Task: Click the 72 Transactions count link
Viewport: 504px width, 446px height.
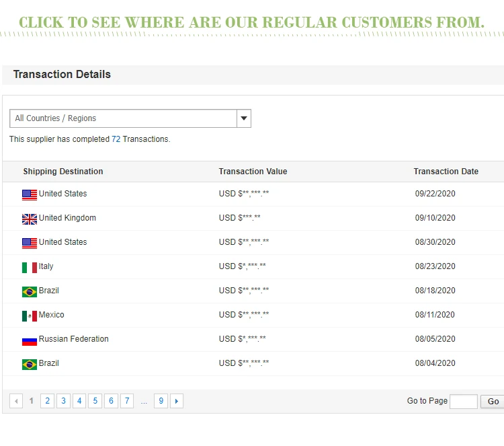Action: pos(116,139)
